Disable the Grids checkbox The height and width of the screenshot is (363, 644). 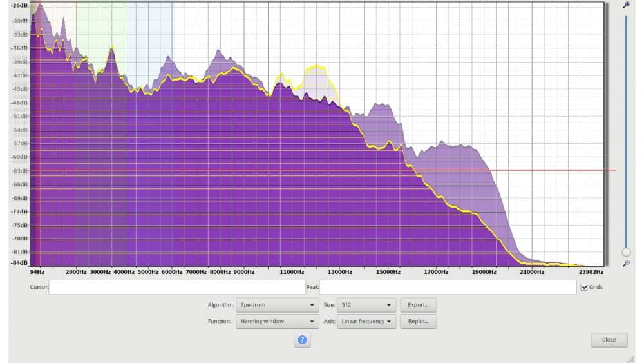point(585,287)
